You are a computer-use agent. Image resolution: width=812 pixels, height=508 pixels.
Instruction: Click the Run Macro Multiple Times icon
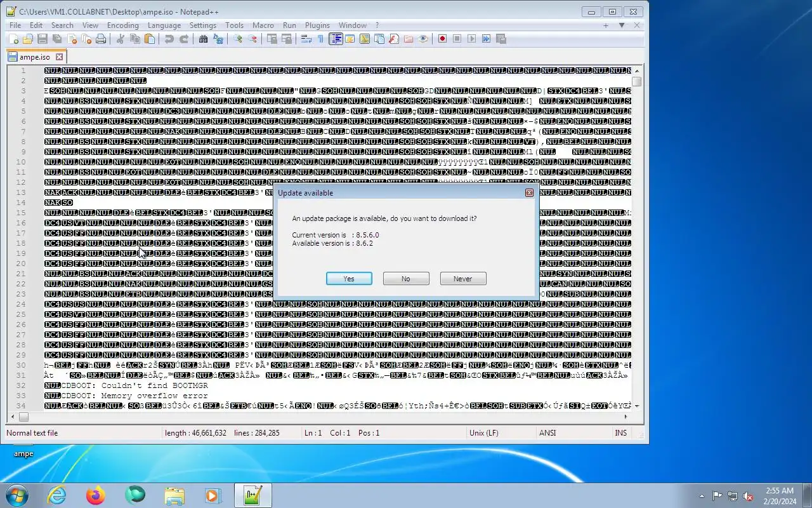[x=486, y=39]
